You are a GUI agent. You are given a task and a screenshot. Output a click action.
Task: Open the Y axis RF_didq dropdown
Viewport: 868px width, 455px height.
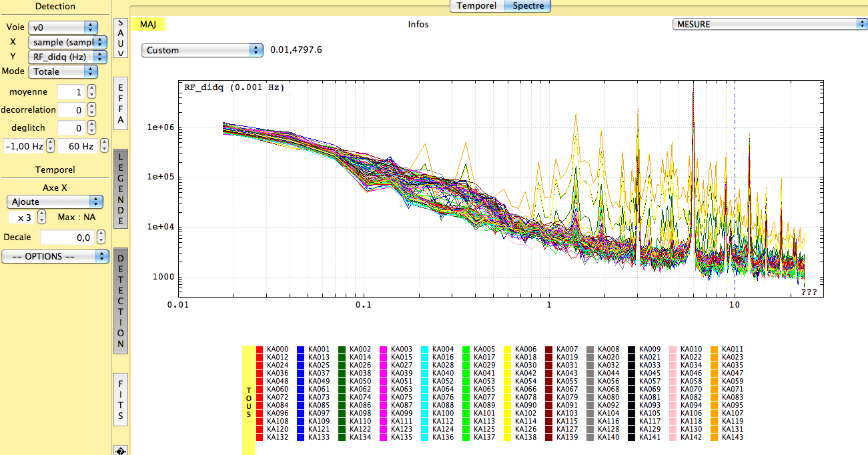click(x=67, y=57)
